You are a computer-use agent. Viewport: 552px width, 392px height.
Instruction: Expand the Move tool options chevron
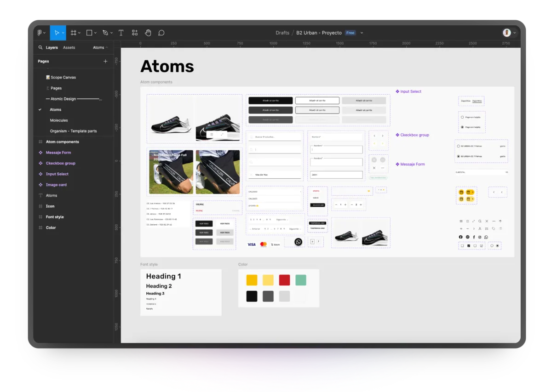coord(63,33)
